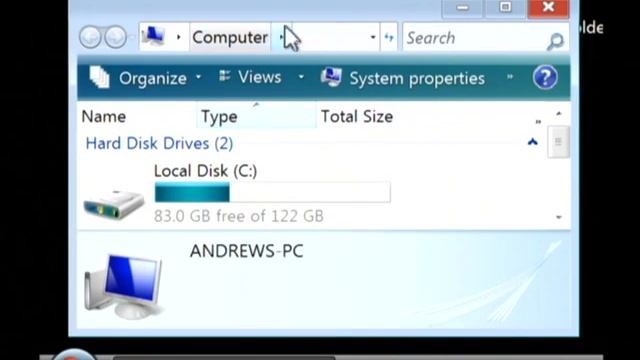The height and width of the screenshot is (360, 640).
Task: Select the Computer breadcrumb segment
Action: coord(230,38)
